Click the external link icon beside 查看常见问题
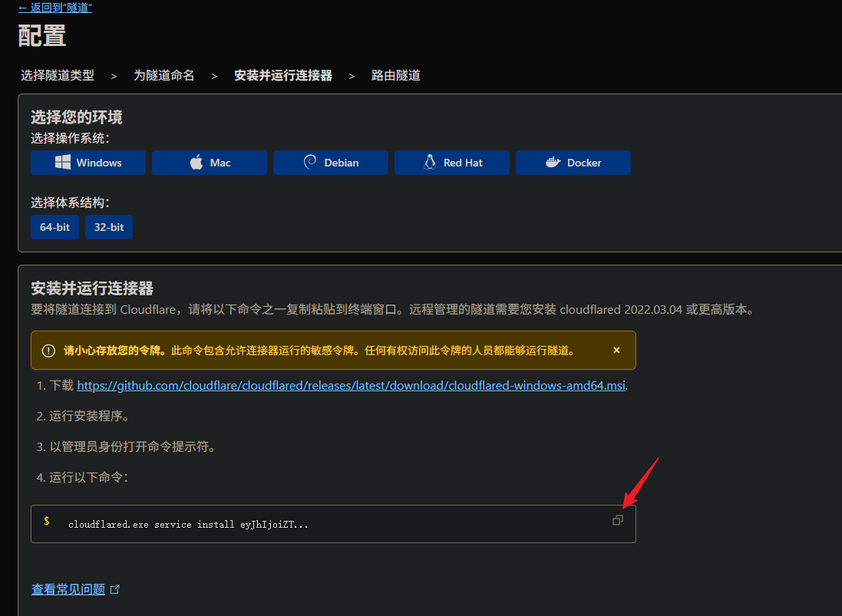Screen dimensions: 842x616 click(x=115, y=590)
